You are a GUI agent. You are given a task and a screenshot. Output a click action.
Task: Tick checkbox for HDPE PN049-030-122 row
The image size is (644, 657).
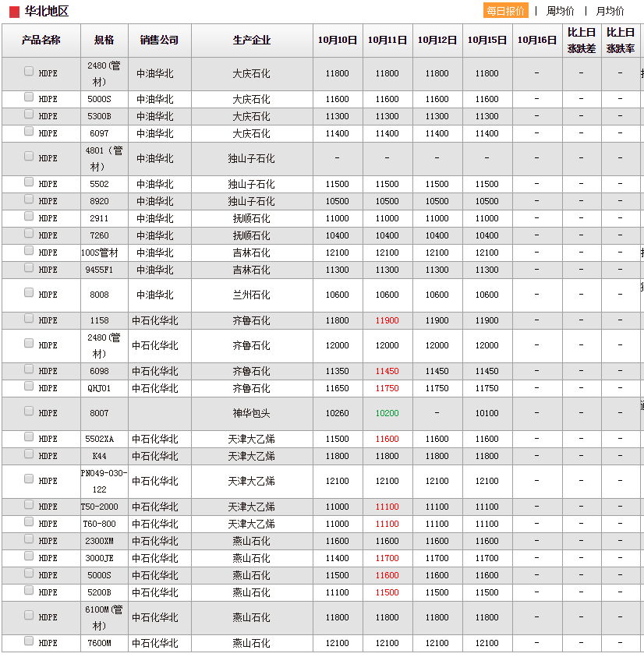pyautogui.click(x=29, y=479)
